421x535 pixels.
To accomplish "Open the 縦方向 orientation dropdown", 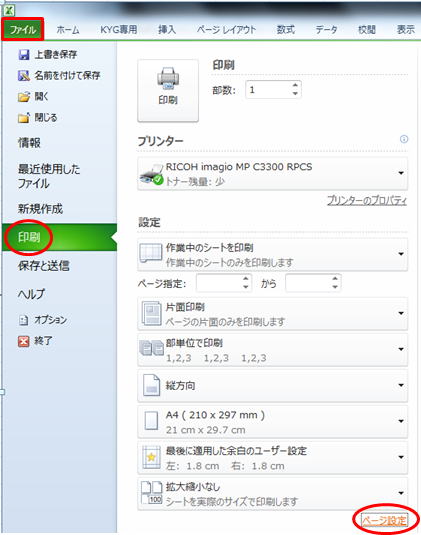I will (x=273, y=386).
